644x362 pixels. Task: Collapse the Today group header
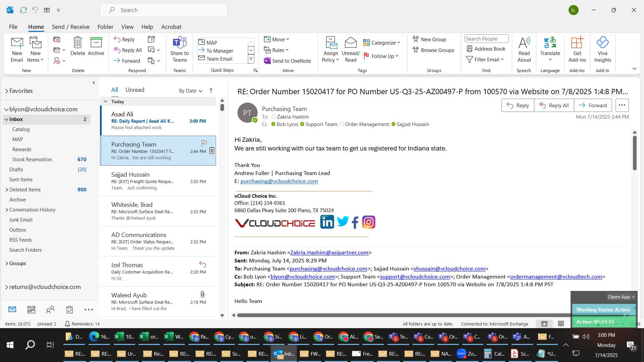point(106,101)
